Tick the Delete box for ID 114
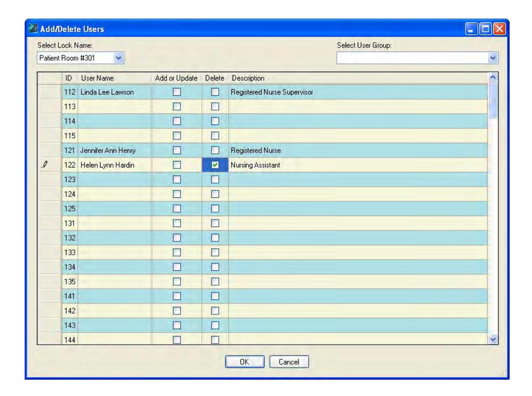Viewport: 532px width, 396px height. pyautogui.click(x=215, y=121)
